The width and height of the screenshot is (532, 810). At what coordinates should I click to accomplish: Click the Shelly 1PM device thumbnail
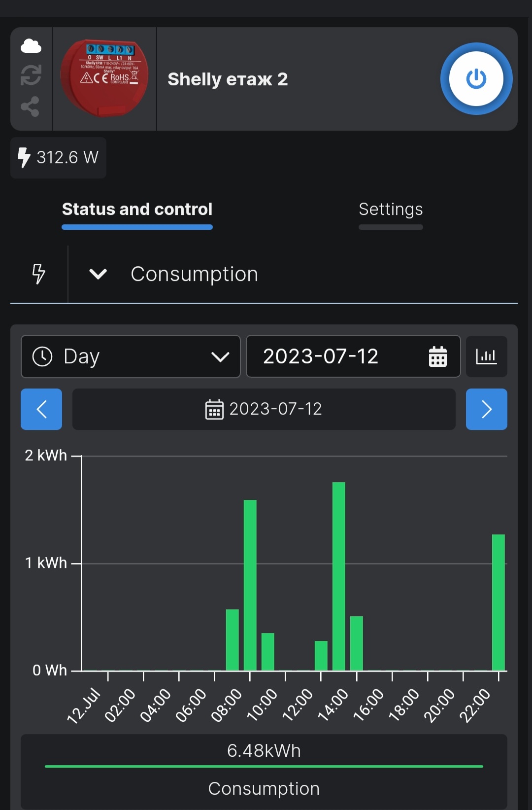104,78
